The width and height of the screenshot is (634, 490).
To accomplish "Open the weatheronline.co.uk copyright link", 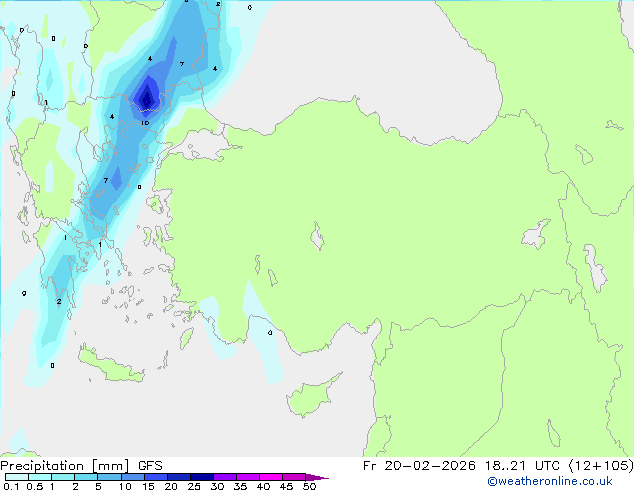I will click(x=550, y=481).
